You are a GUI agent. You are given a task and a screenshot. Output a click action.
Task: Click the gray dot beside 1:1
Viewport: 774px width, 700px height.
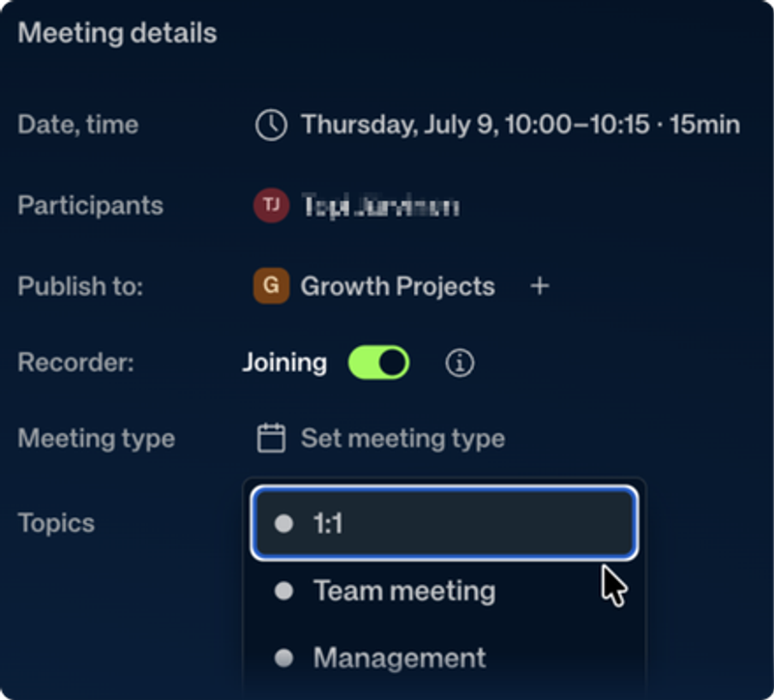click(283, 523)
